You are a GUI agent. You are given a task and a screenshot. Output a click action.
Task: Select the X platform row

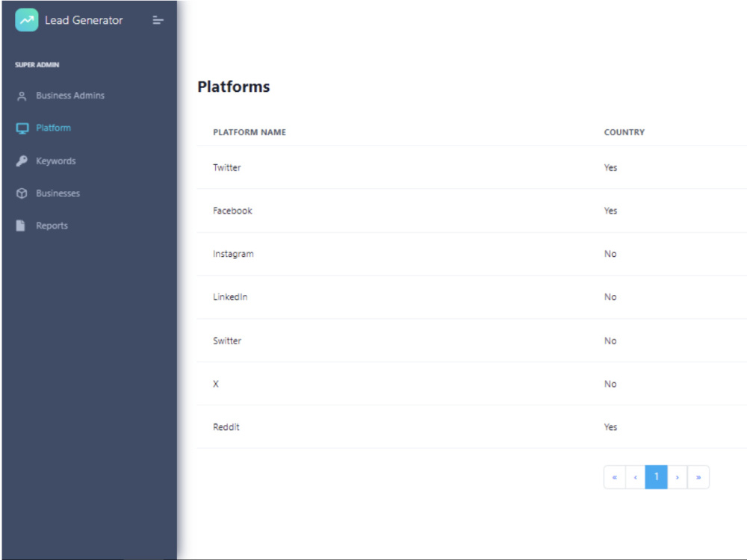tap(471, 384)
